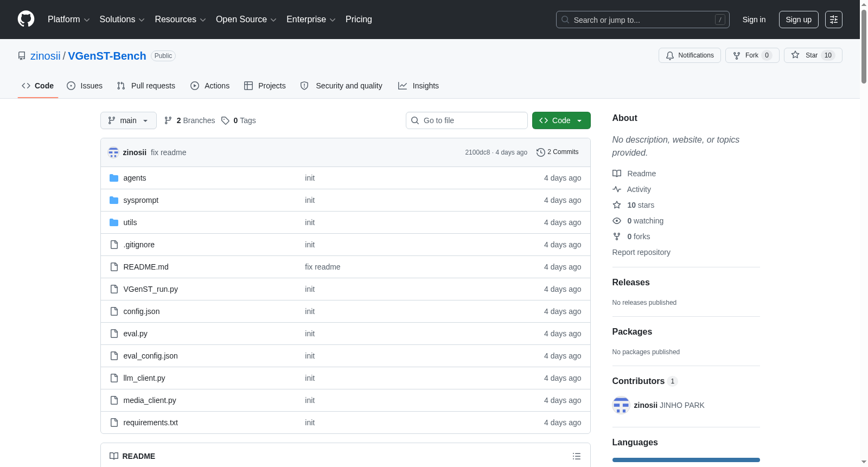Switch to the Actions tab
The height and width of the screenshot is (467, 868).
tap(210, 86)
